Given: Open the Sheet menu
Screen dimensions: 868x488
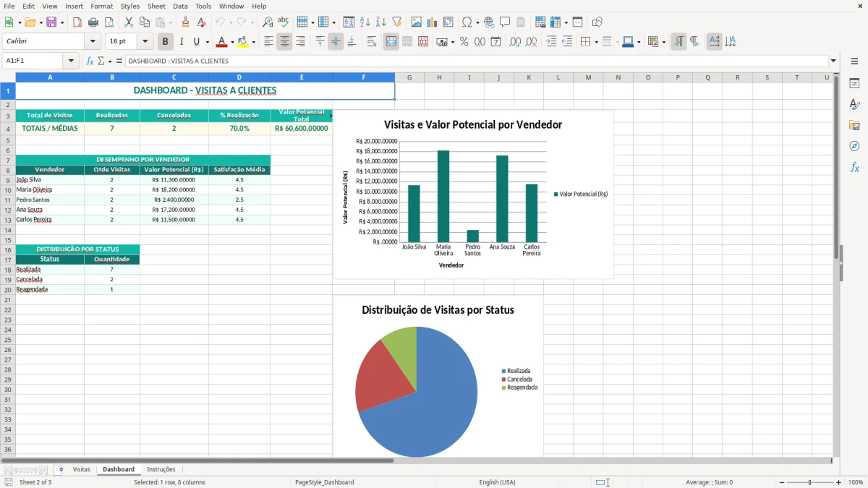Looking at the screenshot, I should pyautogui.click(x=156, y=6).
